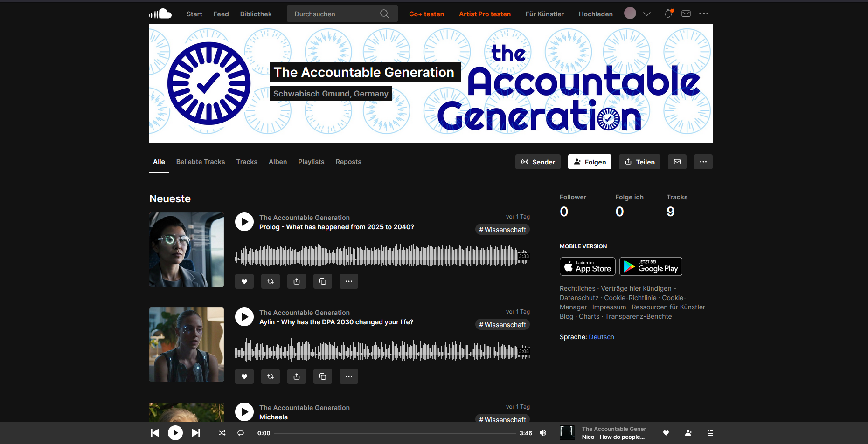The height and width of the screenshot is (444, 868).
Task: Open more options in top navigation
Action: click(x=704, y=14)
